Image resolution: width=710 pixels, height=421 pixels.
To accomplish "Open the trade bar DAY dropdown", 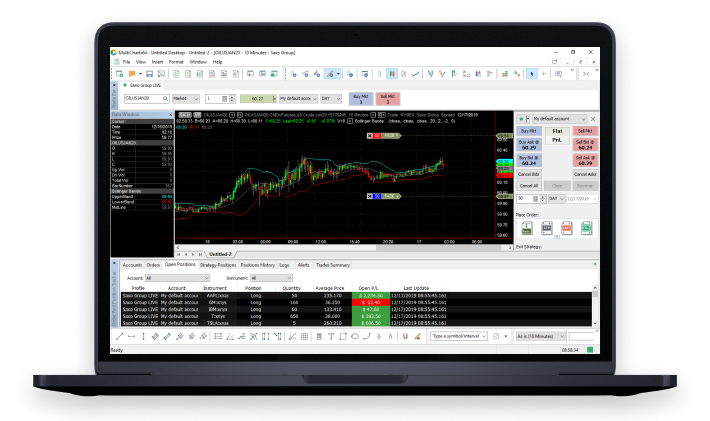I will (x=331, y=98).
